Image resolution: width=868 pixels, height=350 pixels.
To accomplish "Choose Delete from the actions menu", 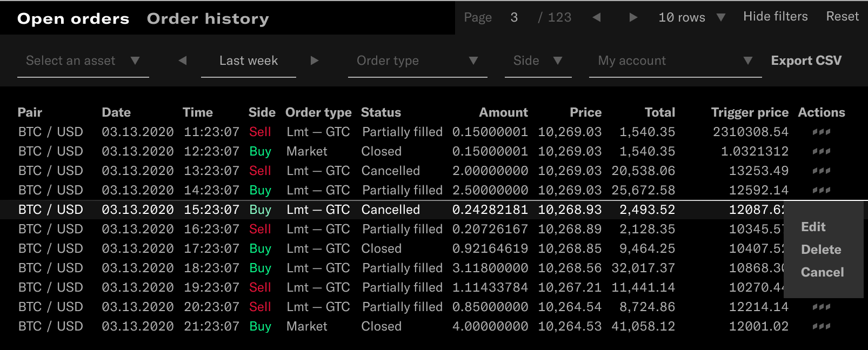I will (821, 250).
